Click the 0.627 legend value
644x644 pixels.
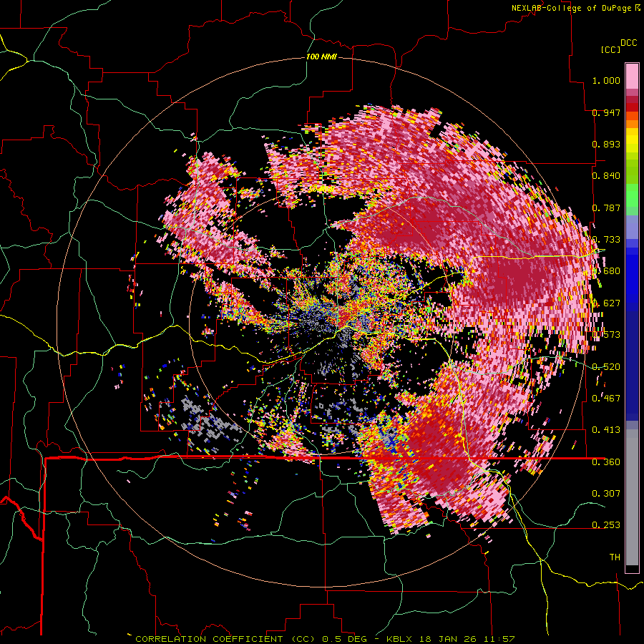coord(606,303)
